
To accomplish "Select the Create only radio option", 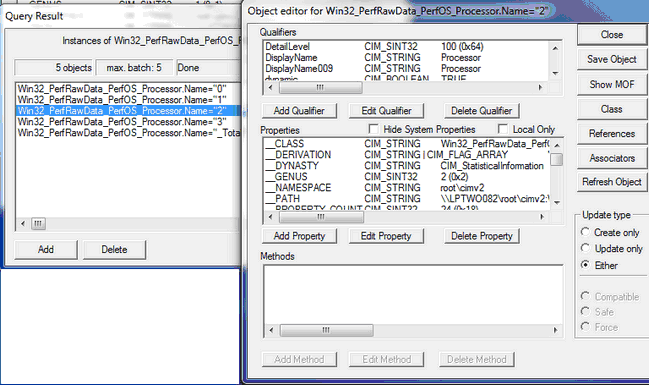I will click(585, 232).
